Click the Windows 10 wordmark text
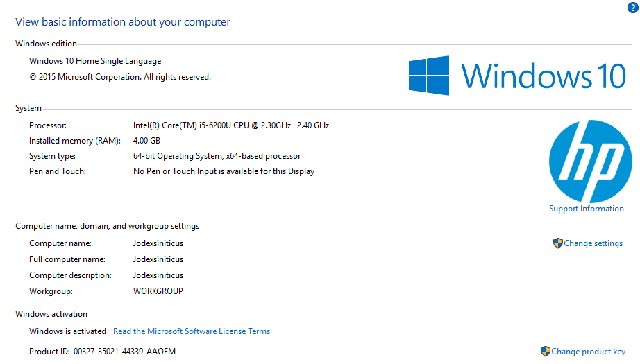The image size is (640, 364). coord(544,76)
